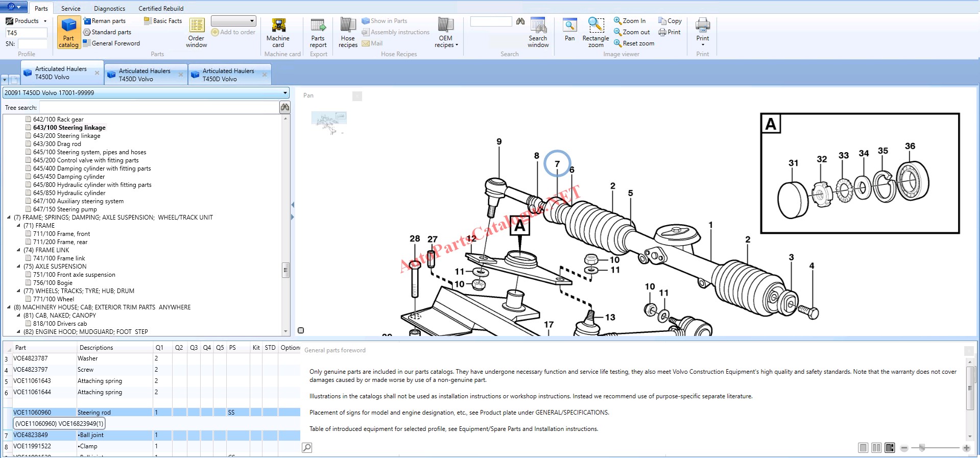Open the machine serial range dropdown
The image size is (980, 458).
click(285, 93)
